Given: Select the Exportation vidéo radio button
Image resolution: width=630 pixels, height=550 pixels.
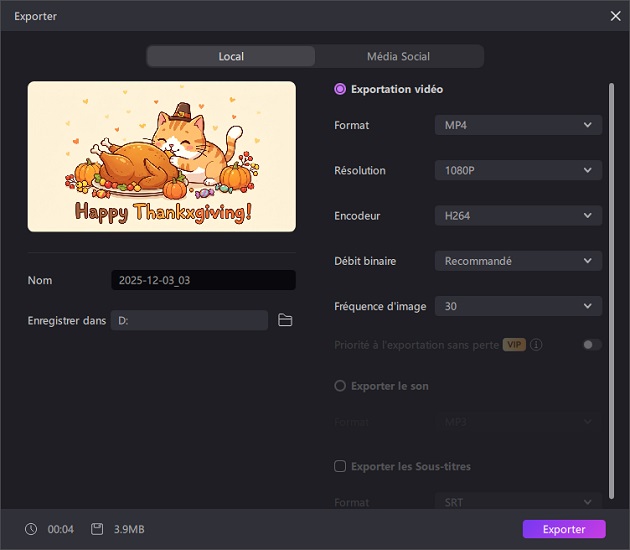Looking at the screenshot, I should point(340,89).
